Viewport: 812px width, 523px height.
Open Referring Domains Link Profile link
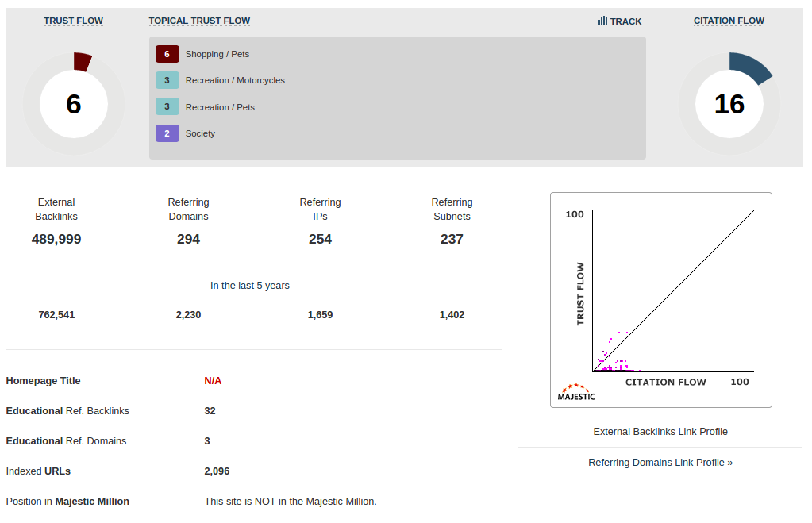(x=660, y=463)
